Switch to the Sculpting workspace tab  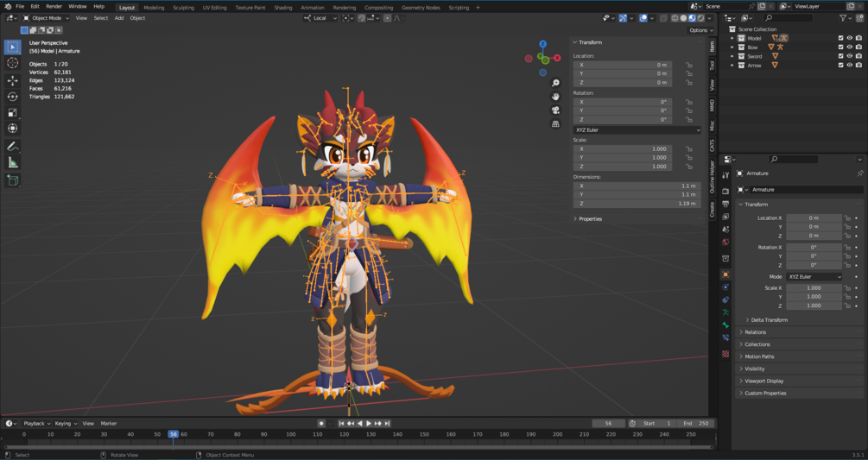[183, 8]
